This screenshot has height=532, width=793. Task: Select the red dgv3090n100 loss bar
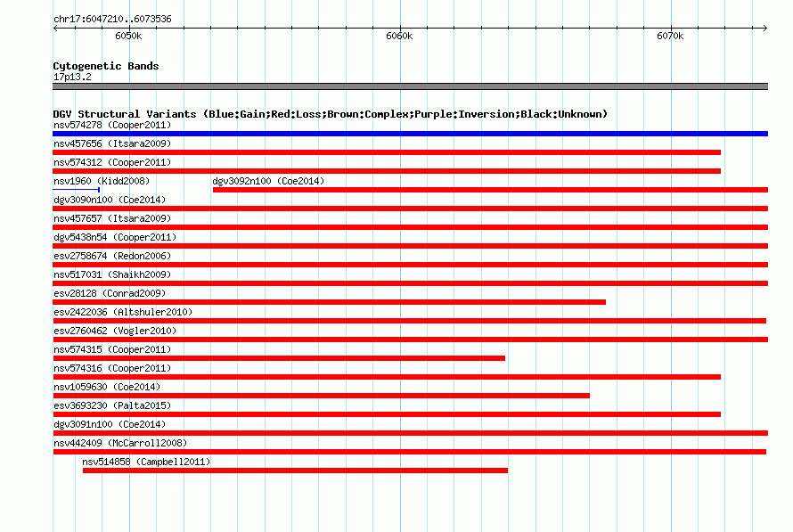click(410, 209)
